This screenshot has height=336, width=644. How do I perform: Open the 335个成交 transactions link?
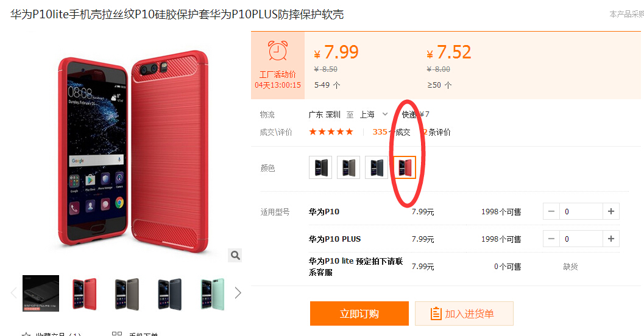pyautogui.click(x=391, y=132)
